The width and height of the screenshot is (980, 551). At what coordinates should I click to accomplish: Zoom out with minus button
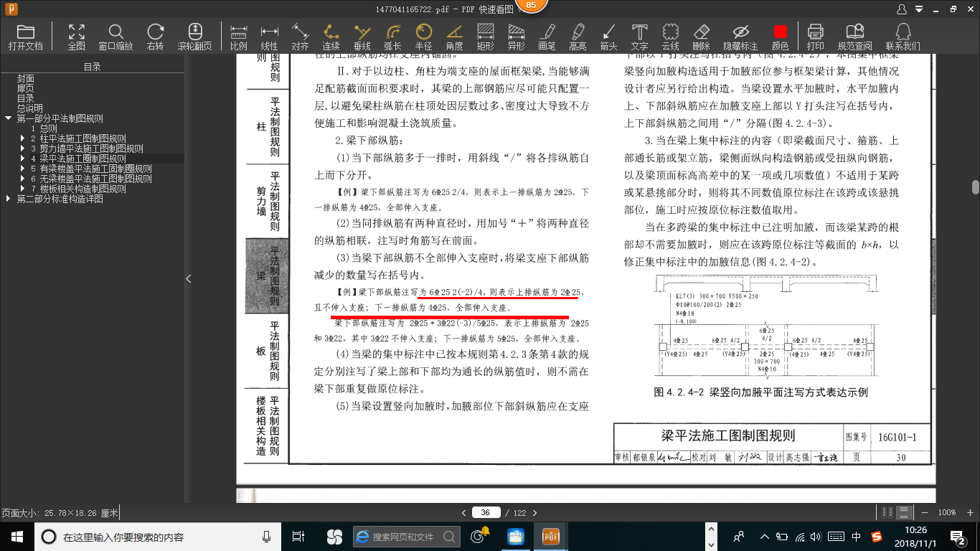point(925,512)
